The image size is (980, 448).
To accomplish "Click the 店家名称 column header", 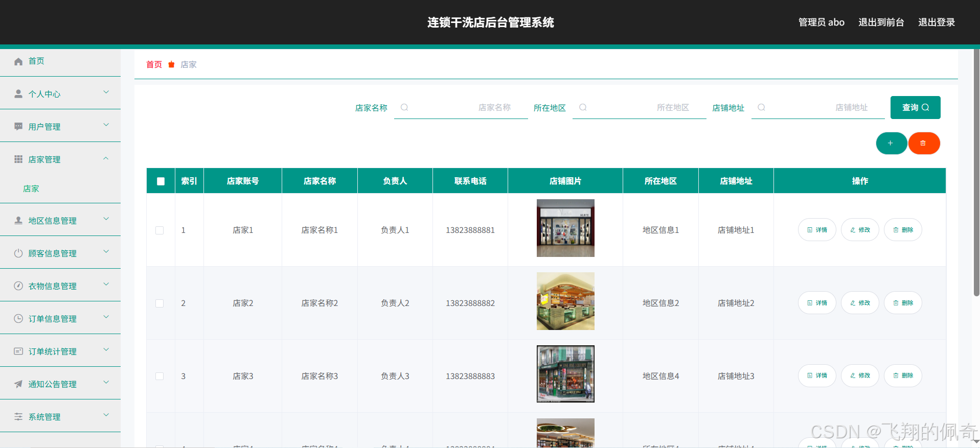I will click(320, 181).
